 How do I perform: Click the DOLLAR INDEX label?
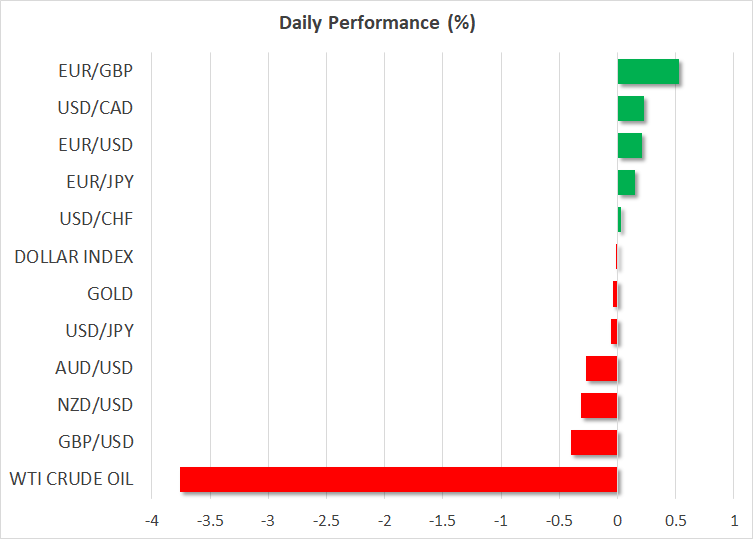(74, 257)
